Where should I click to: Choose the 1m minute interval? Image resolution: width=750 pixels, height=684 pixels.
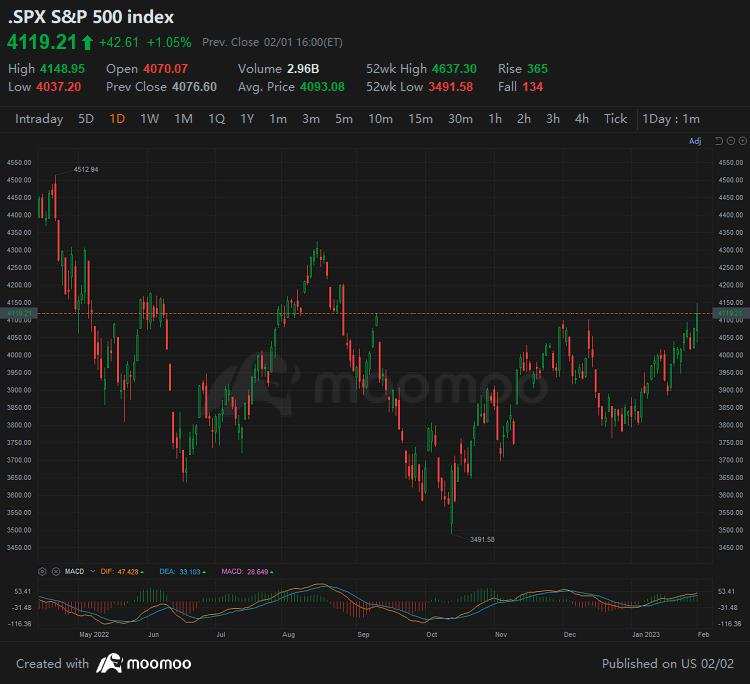[278, 119]
